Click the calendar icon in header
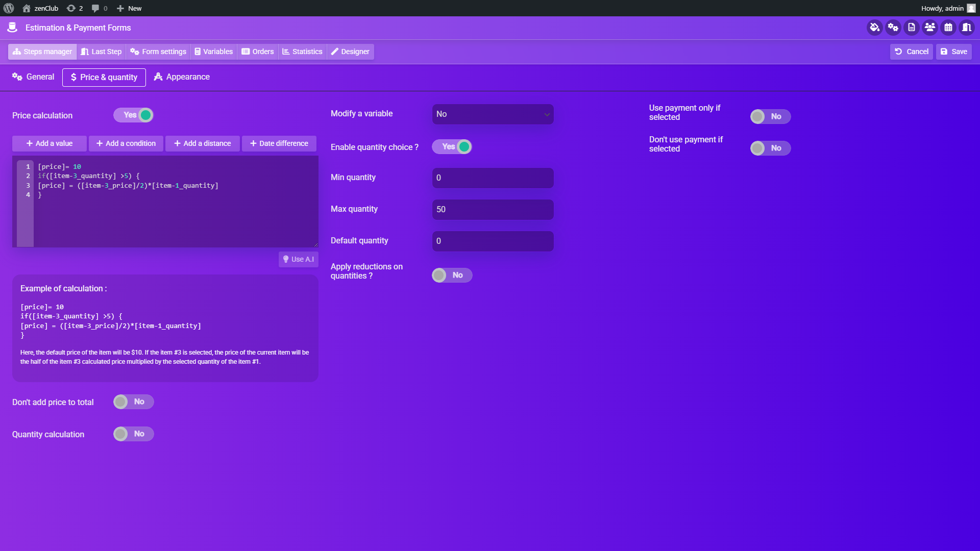The height and width of the screenshot is (551, 980). tap(948, 28)
